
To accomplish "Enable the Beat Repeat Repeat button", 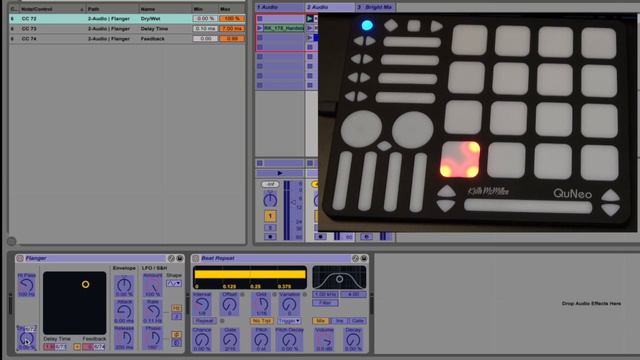I will (x=204, y=321).
